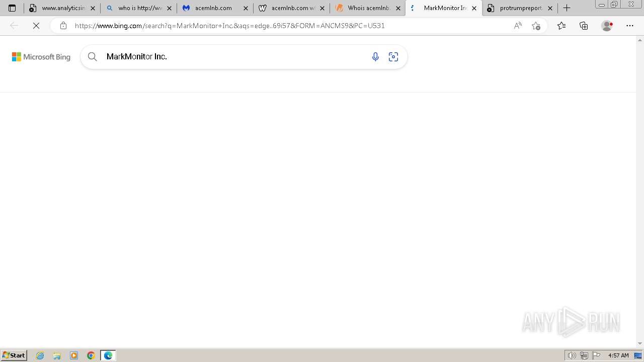Open media player from taskbar

74,355
